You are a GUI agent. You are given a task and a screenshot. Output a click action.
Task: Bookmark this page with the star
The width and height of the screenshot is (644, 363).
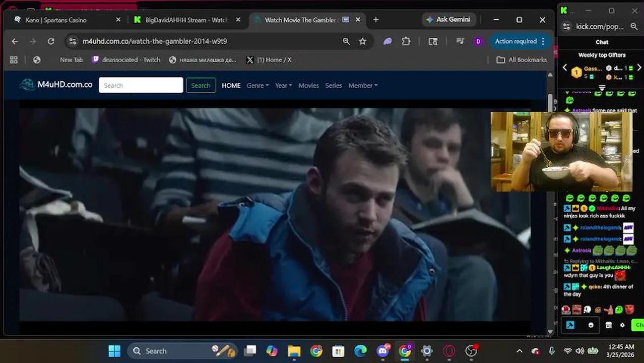click(362, 41)
